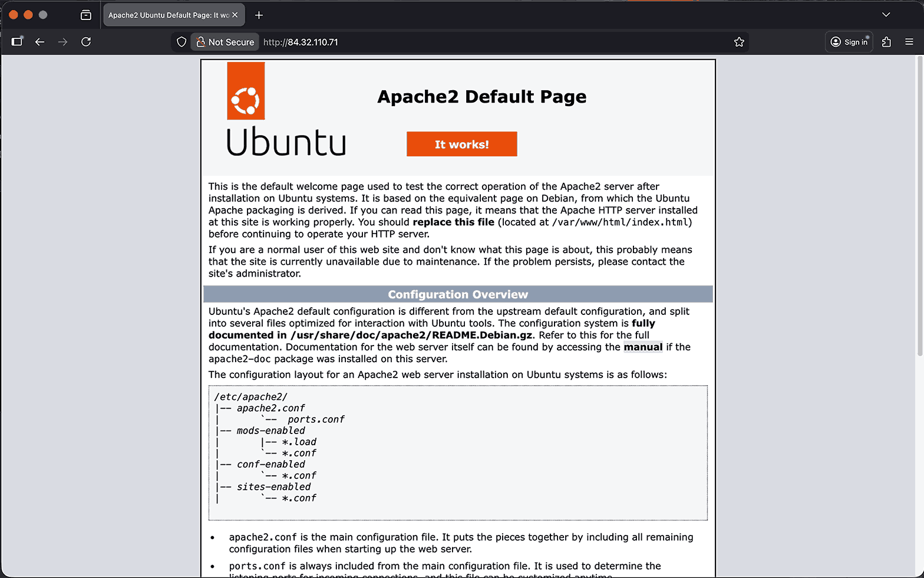Click the Sign in account button
This screenshot has width=924, height=578.
point(849,42)
